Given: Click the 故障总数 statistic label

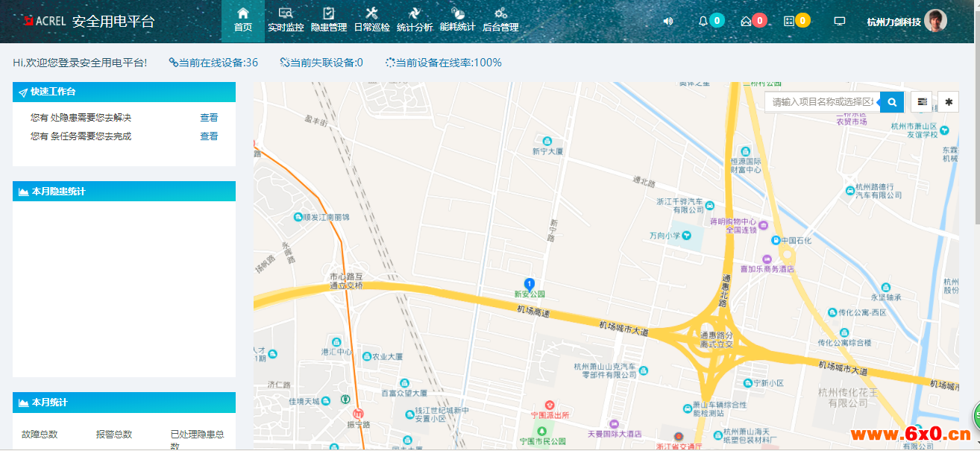Looking at the screenshot, I should [x=40, y=434].
